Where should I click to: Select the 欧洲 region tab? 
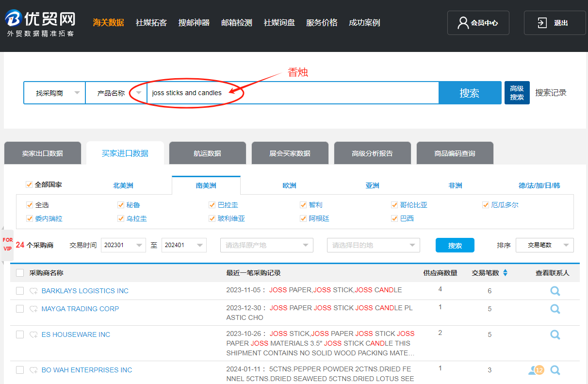coord(290,185)
